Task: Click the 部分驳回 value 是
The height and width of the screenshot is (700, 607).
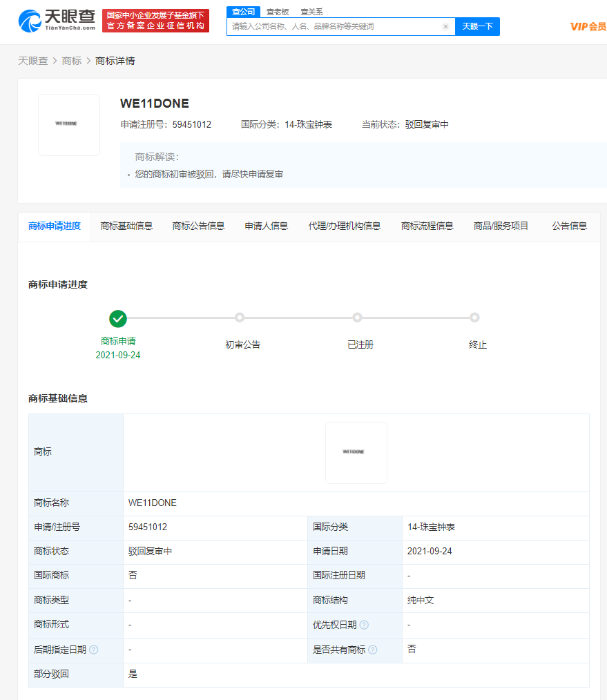Action: tap(133, 674)
